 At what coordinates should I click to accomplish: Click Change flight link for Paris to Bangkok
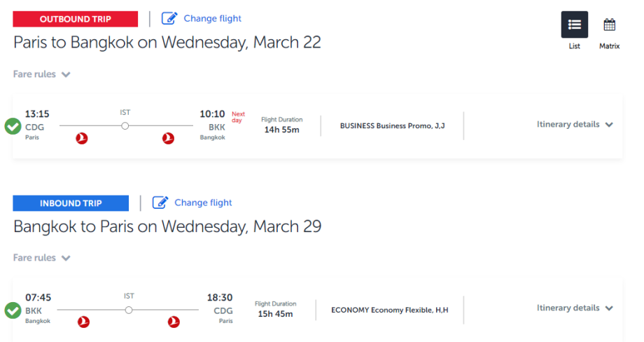point(212,18)
